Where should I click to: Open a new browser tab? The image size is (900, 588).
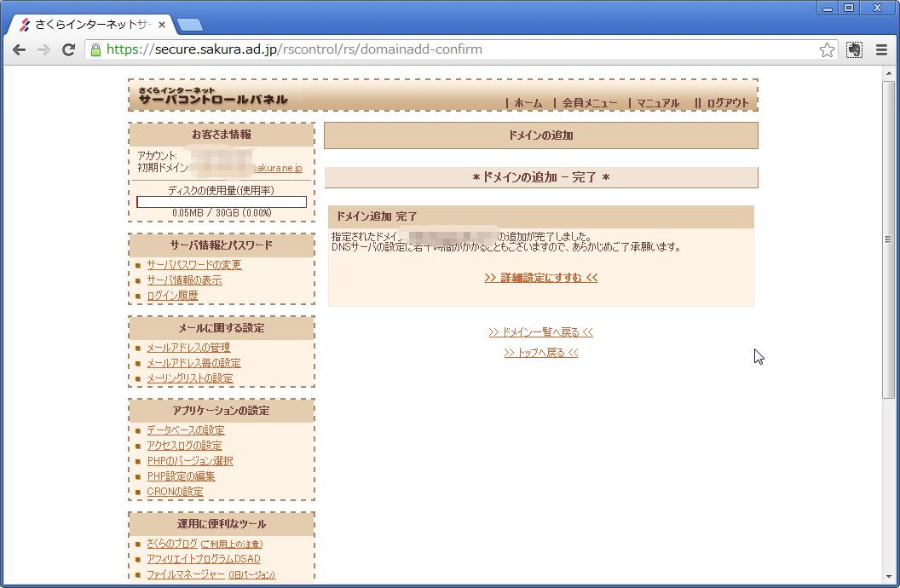(190, 25)
